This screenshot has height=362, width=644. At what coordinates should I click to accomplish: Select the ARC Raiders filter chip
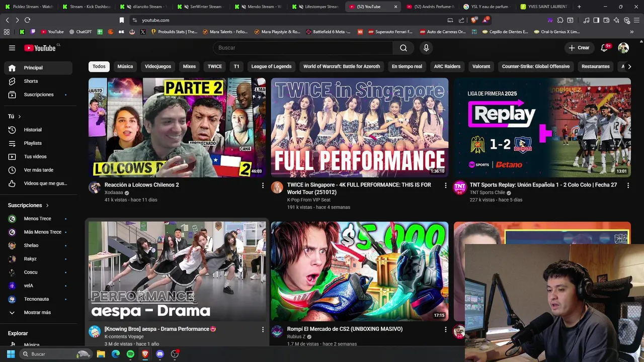447,66
